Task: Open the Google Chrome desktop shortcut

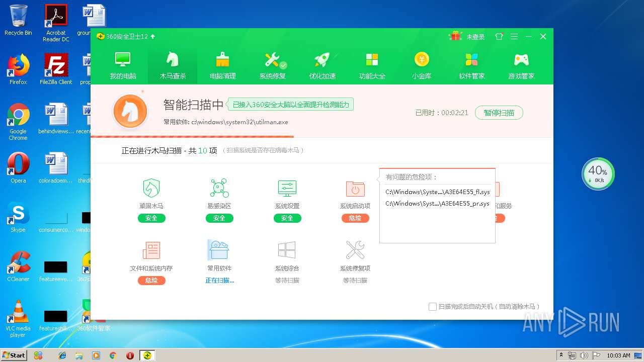Action: click(x=18, y=122)
